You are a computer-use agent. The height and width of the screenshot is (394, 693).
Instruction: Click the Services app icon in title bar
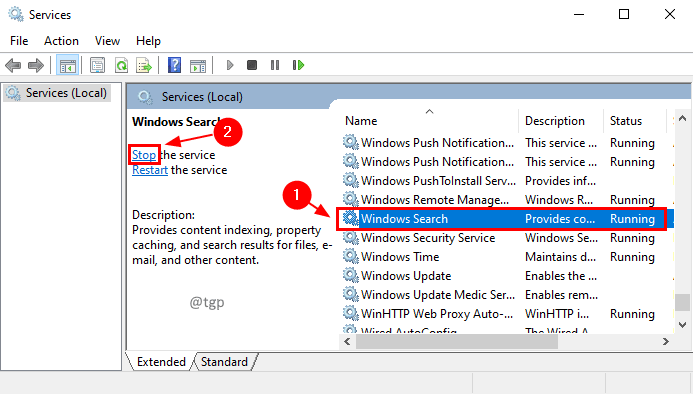tap(16, 14)
